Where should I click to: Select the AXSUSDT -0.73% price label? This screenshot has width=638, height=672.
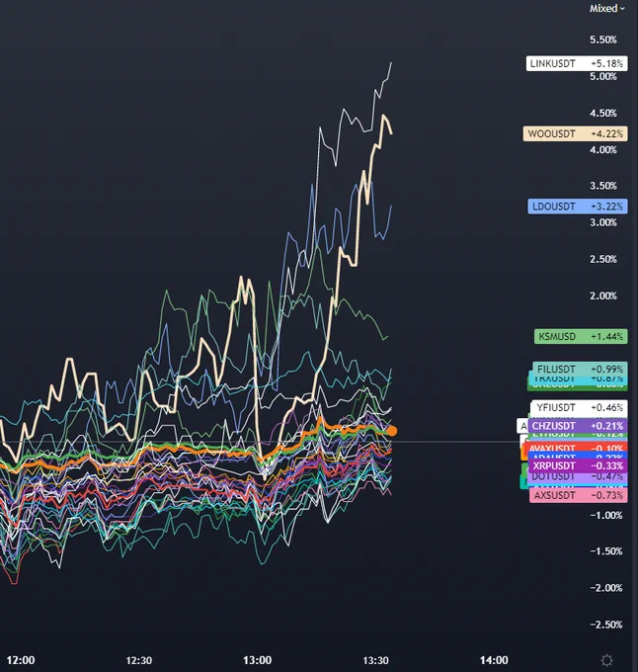pyautogui.click(x=579, y=495)
